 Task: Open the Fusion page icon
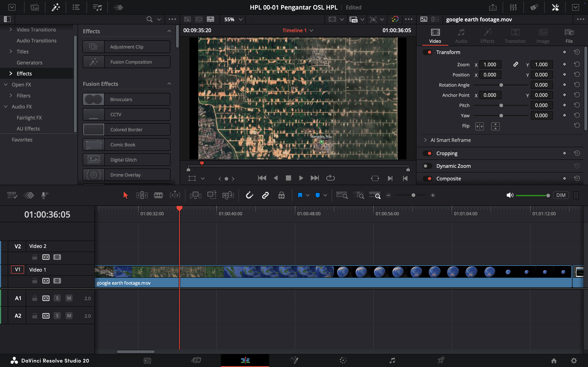(294, 360)
